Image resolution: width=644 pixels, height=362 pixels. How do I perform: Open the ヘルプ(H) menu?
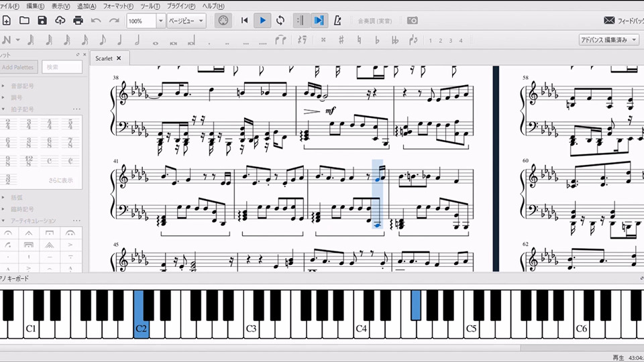[213, 6]
